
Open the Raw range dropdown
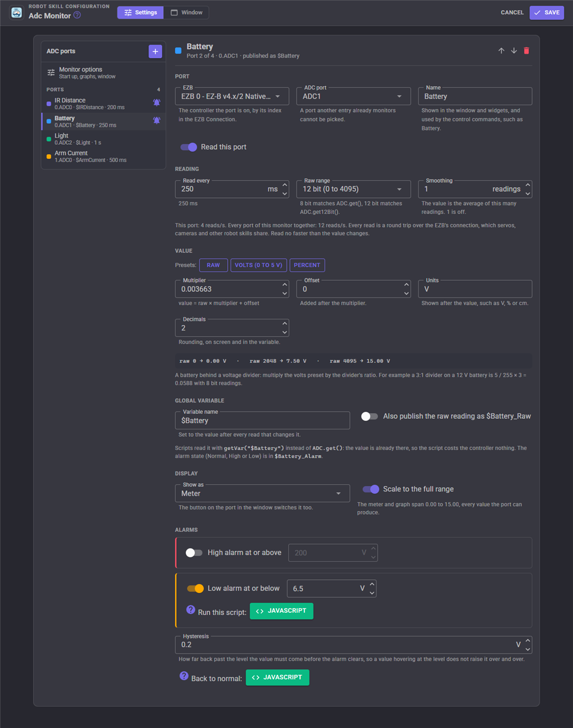(x=354, y=189)
